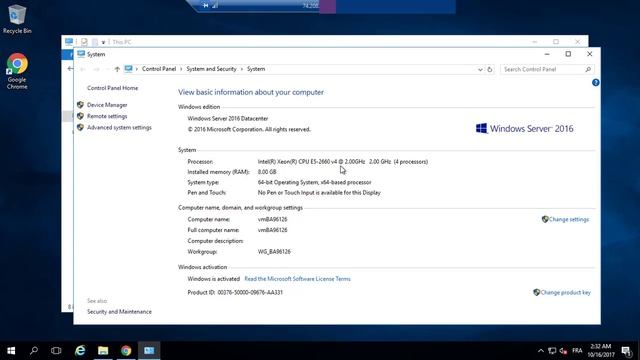Select the product ID text 00376-50000-09676-AA331
The width and height of the screenshot is (640, 360).
(250, 293)
